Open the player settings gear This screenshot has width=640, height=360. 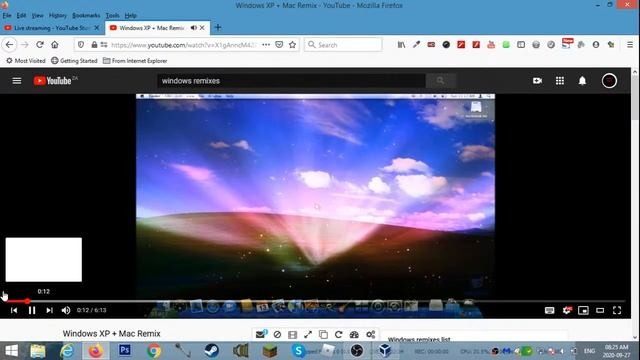point(567,311)
